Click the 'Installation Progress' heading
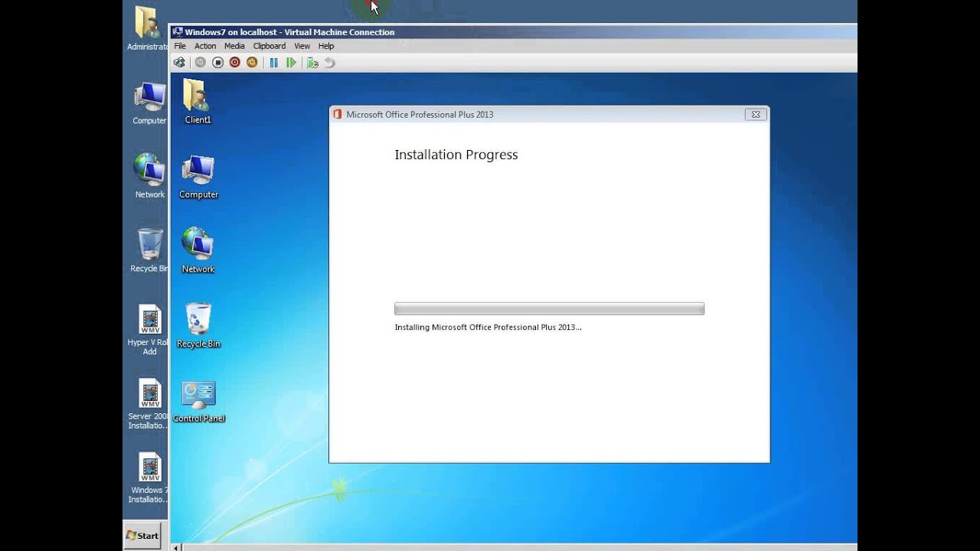 [456, 155]
